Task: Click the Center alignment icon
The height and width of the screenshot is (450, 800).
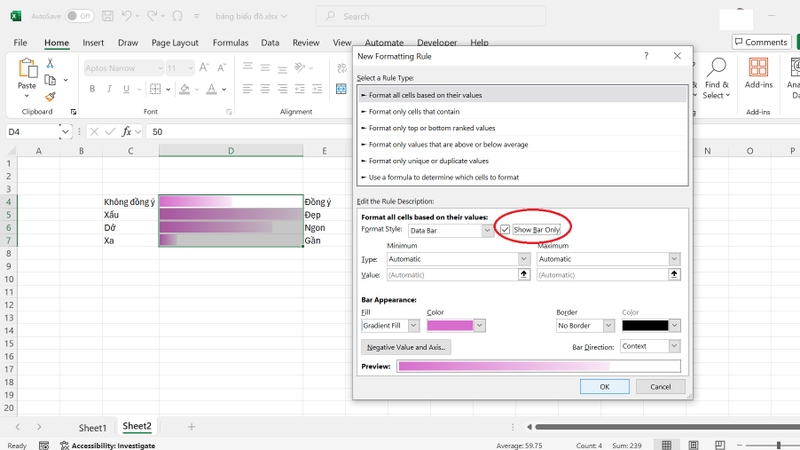Action: point(265,89)
